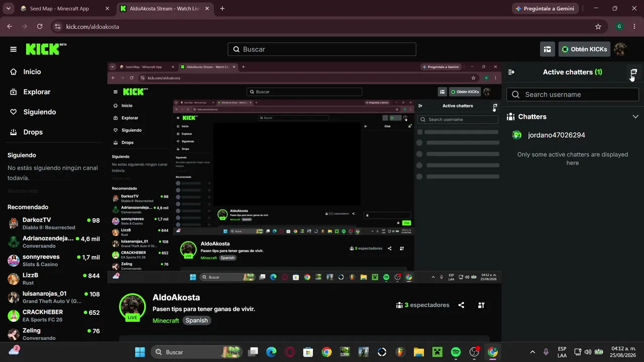This screenshot has height=362, width=644.
Task: Open the browser tab search dropdown
Action: [x=8, y=9]
